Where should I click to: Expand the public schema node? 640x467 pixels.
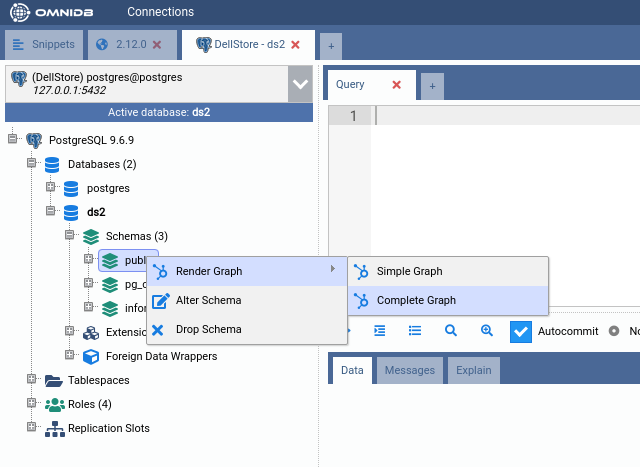pos(88,259)
